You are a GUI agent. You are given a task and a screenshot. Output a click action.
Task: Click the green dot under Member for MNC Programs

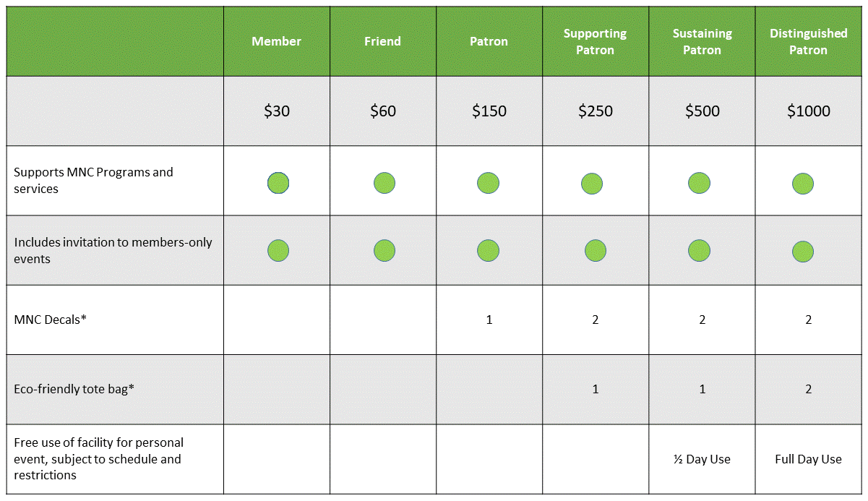coord(278,184)
